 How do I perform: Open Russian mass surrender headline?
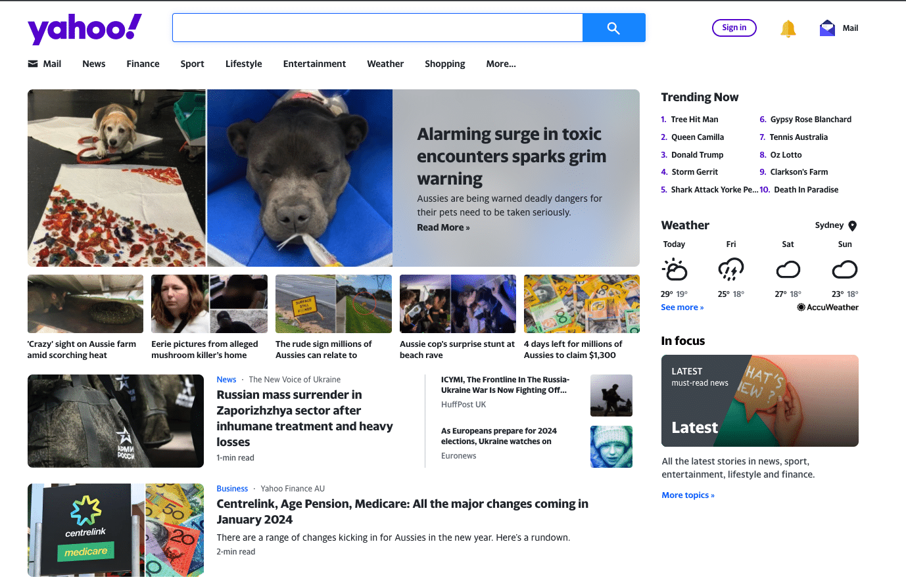tap(305, 418)
